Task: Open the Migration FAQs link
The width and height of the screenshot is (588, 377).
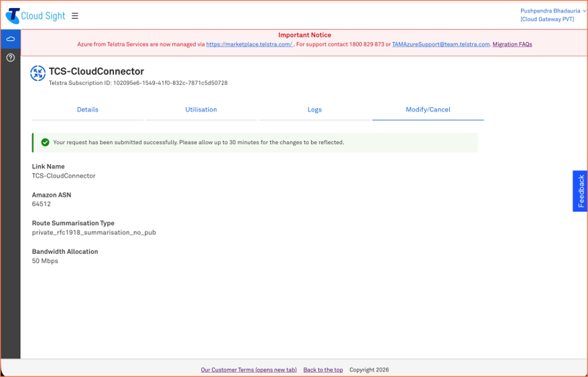Action: click(512, 44)
